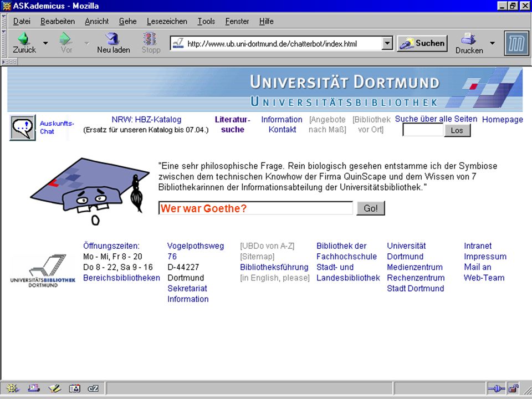Open Address Book icon in status bar

(75, 388)
